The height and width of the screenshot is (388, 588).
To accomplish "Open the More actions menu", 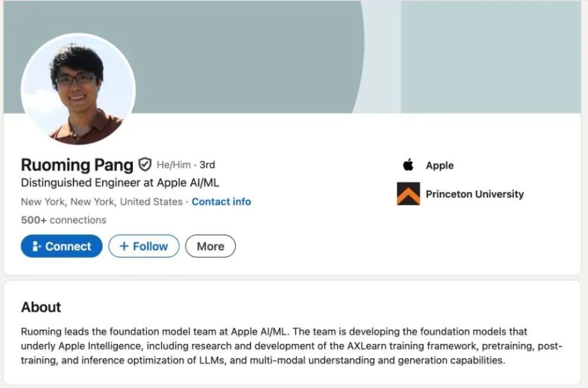I will coord(210,246).
